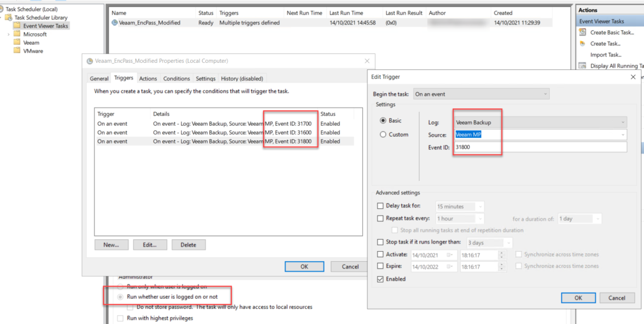
Task: Click Cancel in the Properties dialog
Action: click(350, 267)
